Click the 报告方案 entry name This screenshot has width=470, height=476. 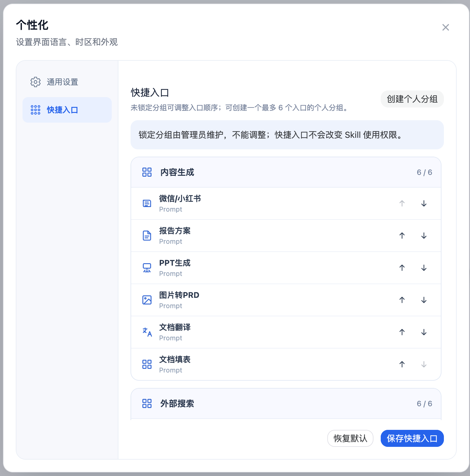tap(175, 231)
